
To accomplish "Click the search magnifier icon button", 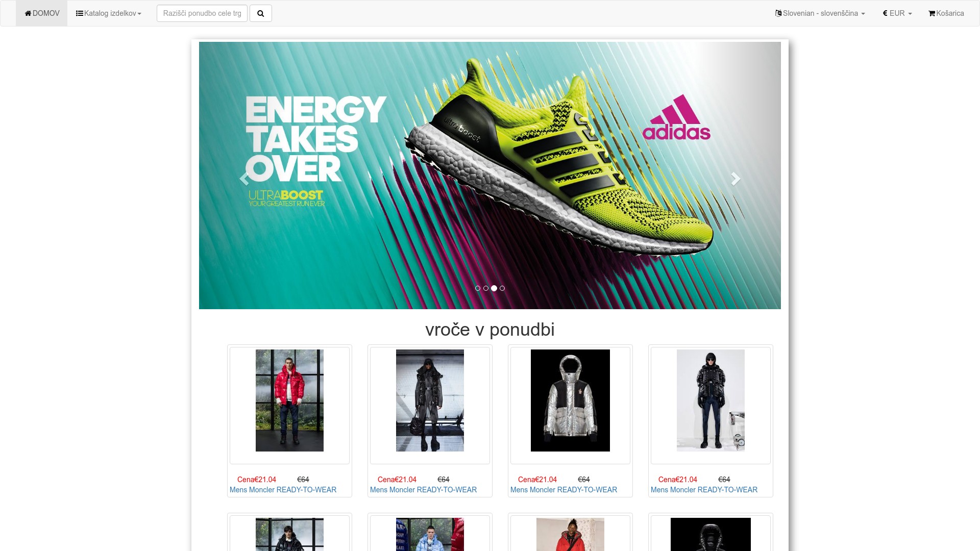I will point(260,13).
